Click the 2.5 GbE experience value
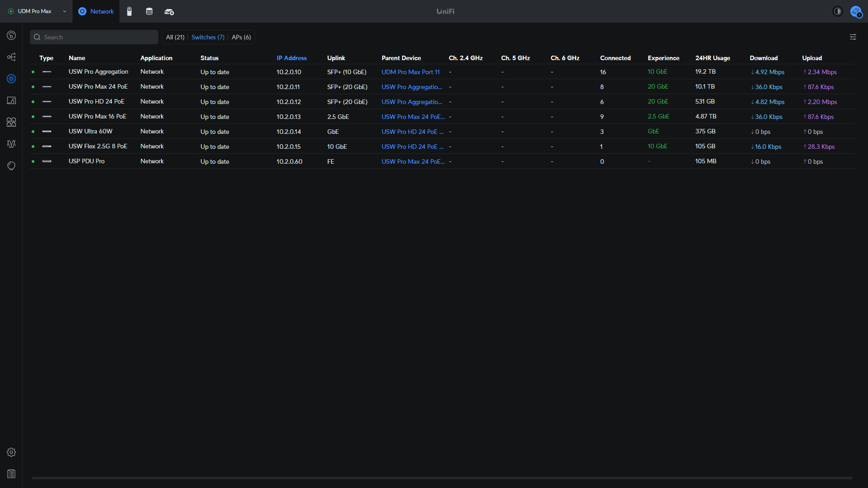Viewport: 868px width, 488px height. 658,117
